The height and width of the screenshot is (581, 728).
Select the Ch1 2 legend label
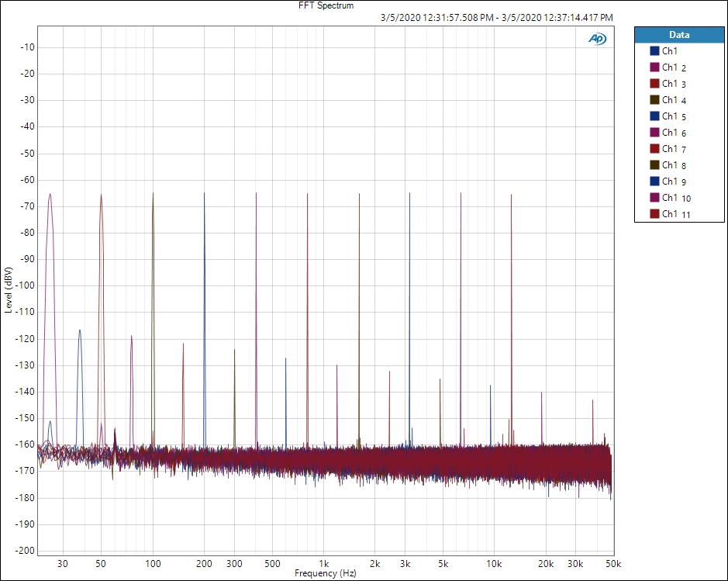tap(675, 67)
